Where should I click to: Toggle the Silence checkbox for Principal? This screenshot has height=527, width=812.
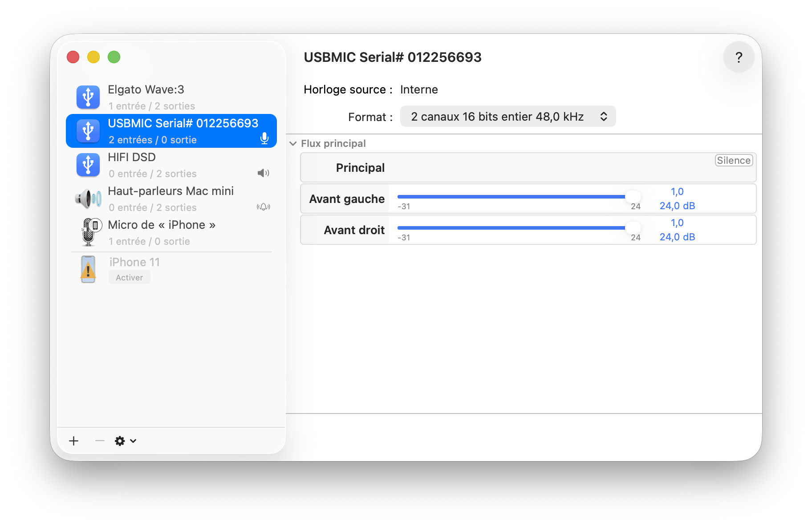[x=733, y=161]
